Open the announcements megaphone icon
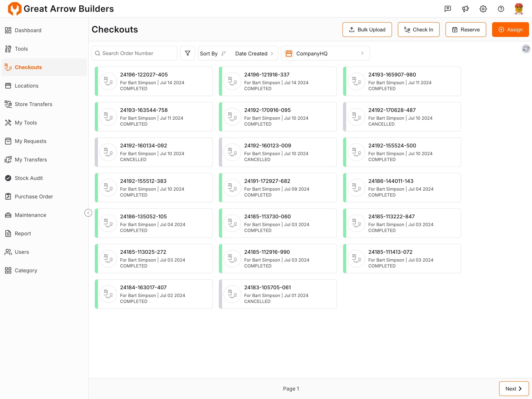The width and height of the screenshot is (532, 399). [465, 9]
